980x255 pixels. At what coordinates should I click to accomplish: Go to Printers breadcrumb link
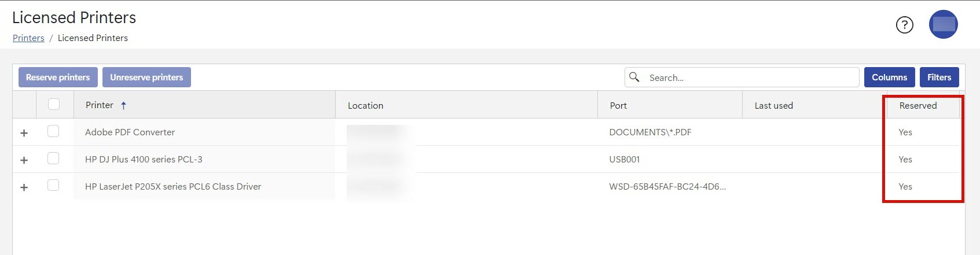(28, 38)
